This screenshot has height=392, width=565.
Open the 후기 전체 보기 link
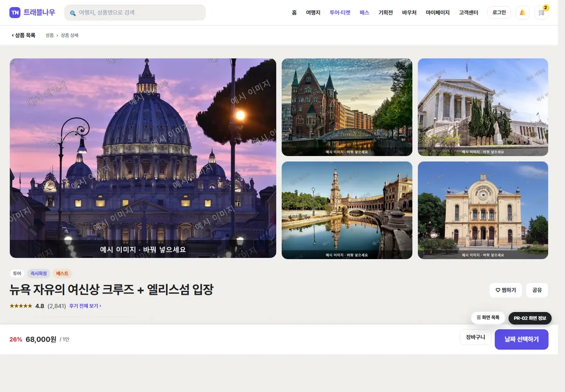[x=85, y=306]
